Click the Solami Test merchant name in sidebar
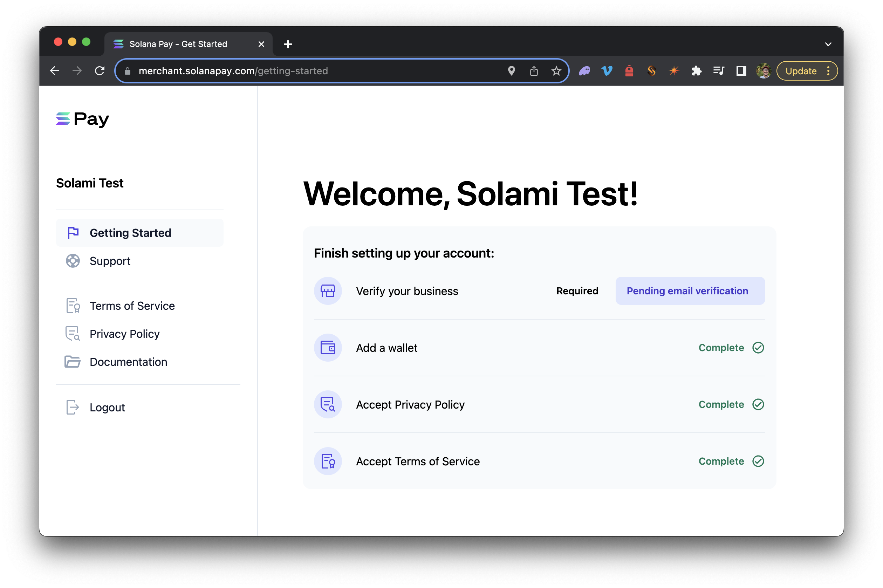 coord(90,183)
